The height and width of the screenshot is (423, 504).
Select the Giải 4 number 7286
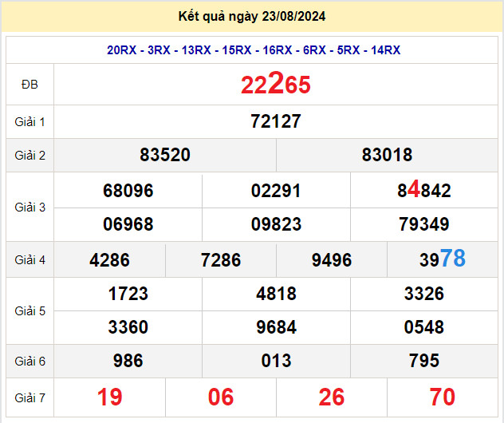tap(220, 260)
